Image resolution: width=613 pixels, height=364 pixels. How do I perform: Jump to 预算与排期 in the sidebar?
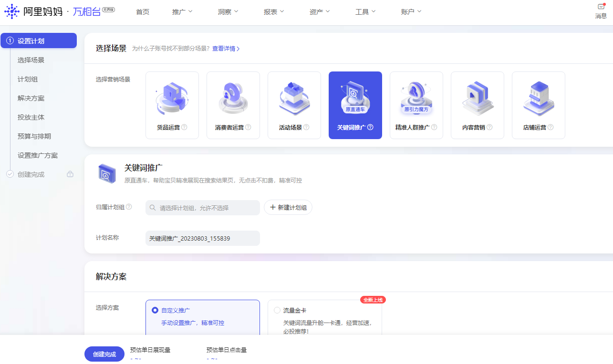coord(34,136)
